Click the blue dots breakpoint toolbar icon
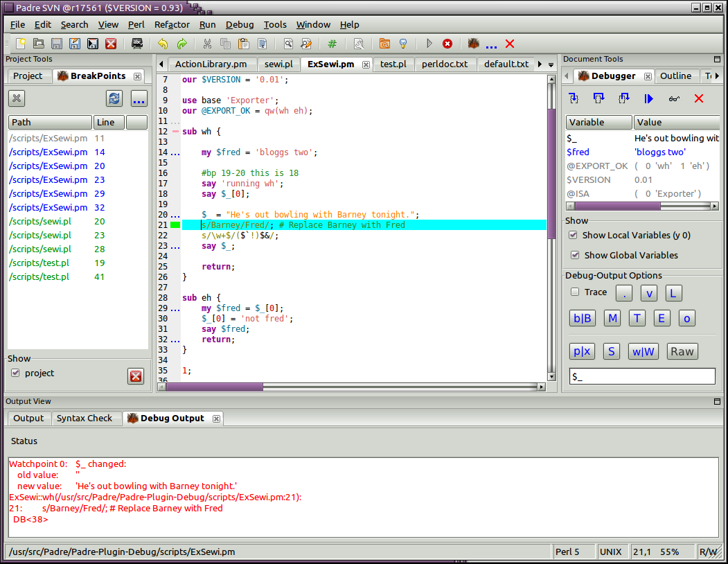This screenshot has height=564, width=728. coord(491,46)
